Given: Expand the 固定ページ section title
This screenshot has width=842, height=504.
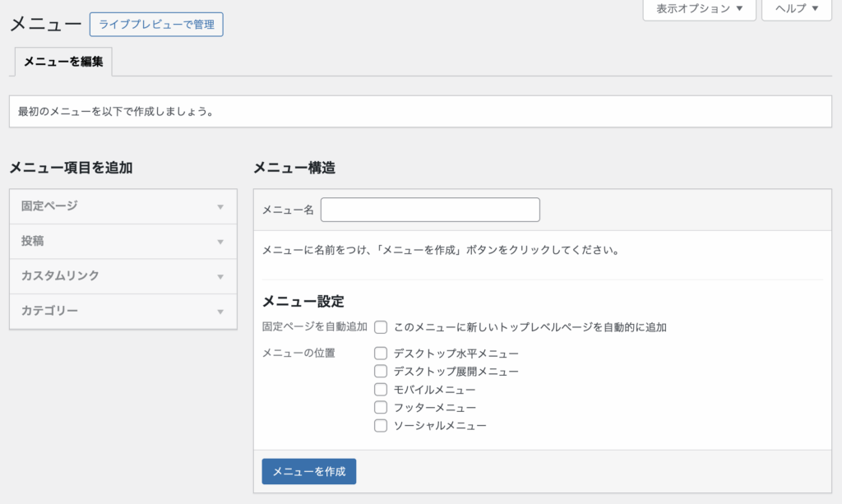Looking at the screenshot, I should [x=49, y=206].
